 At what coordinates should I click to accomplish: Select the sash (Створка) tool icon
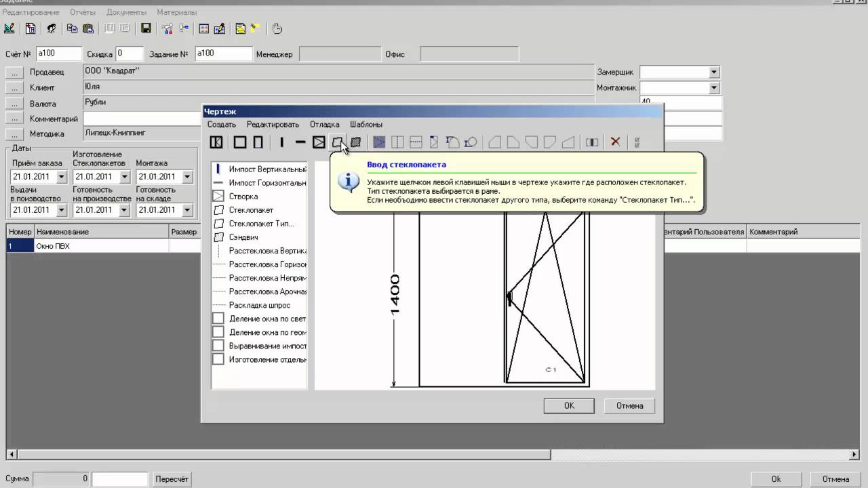point(319,142)
